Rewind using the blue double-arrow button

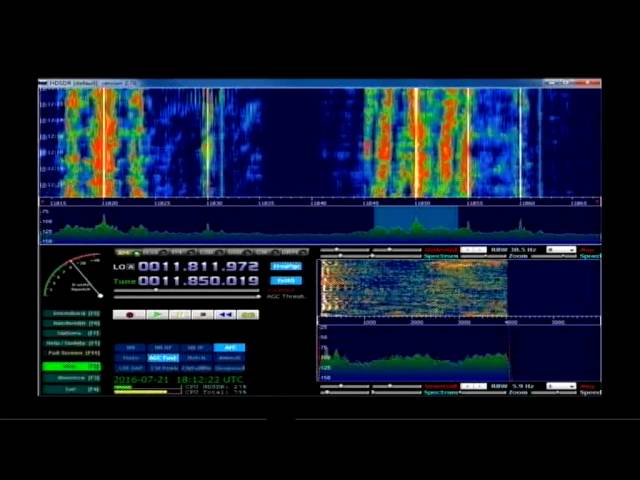tap(225, 315)
